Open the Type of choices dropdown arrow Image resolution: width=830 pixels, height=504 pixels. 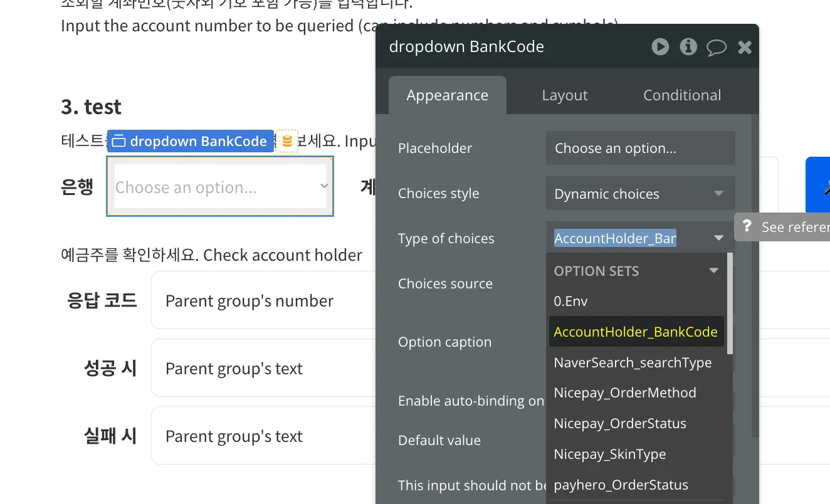(718, 238)
